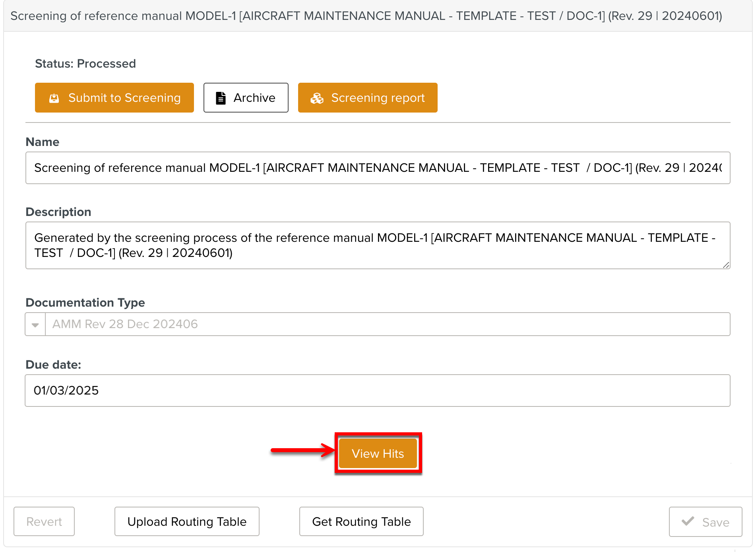
Task: Expand the Documentation Type dropdown arrow
Action: coord(35,325)
